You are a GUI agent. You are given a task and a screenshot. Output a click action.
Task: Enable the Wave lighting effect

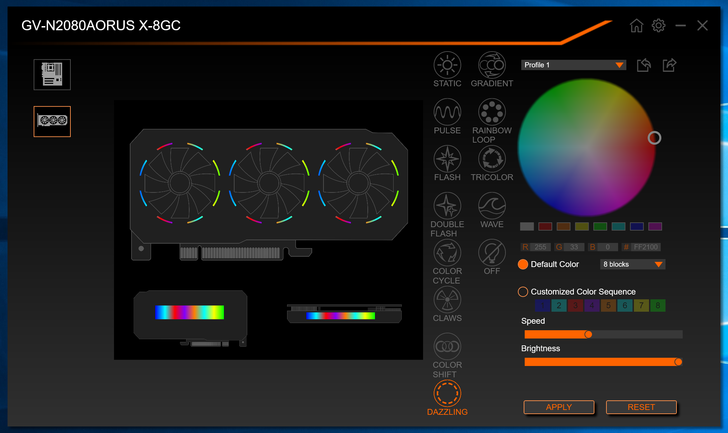point(491,206)
